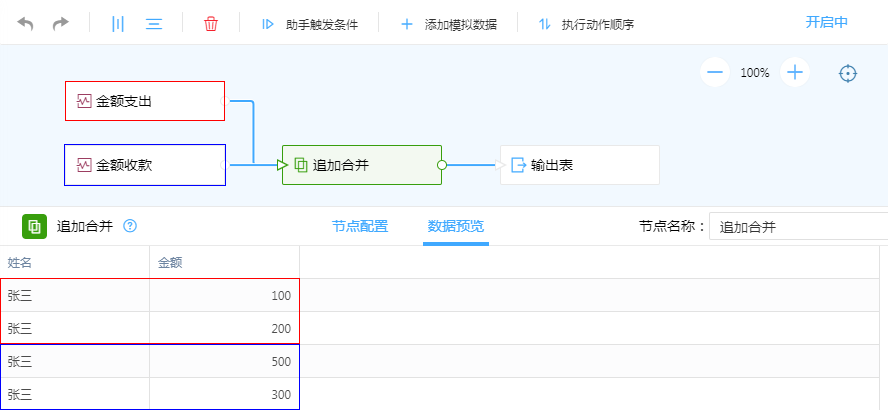The image size is (888, 410).
Task: Select the 输出表 node
Action: coord(580,165)
